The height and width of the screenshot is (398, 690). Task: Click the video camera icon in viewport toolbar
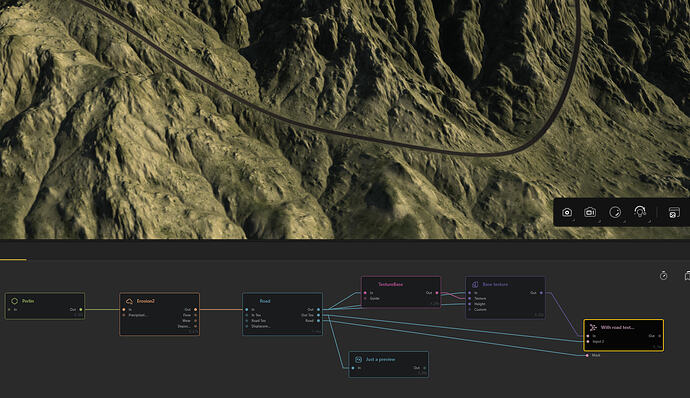click(590, 213)
